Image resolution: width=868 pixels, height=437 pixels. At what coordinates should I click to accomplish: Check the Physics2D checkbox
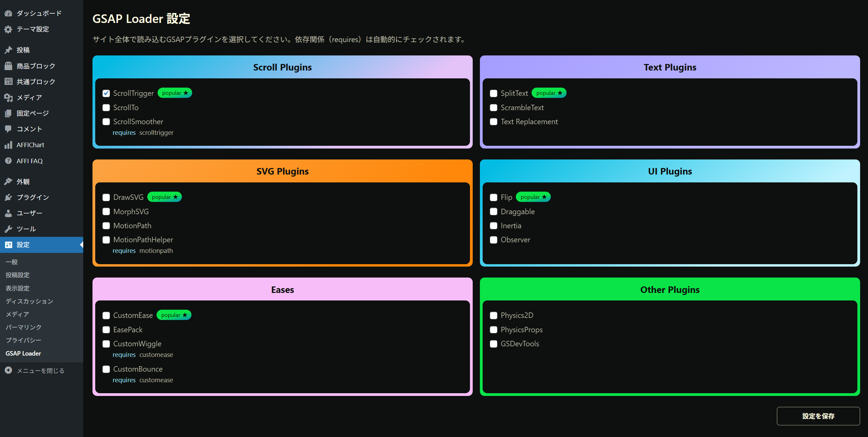[x=494, y=316]
